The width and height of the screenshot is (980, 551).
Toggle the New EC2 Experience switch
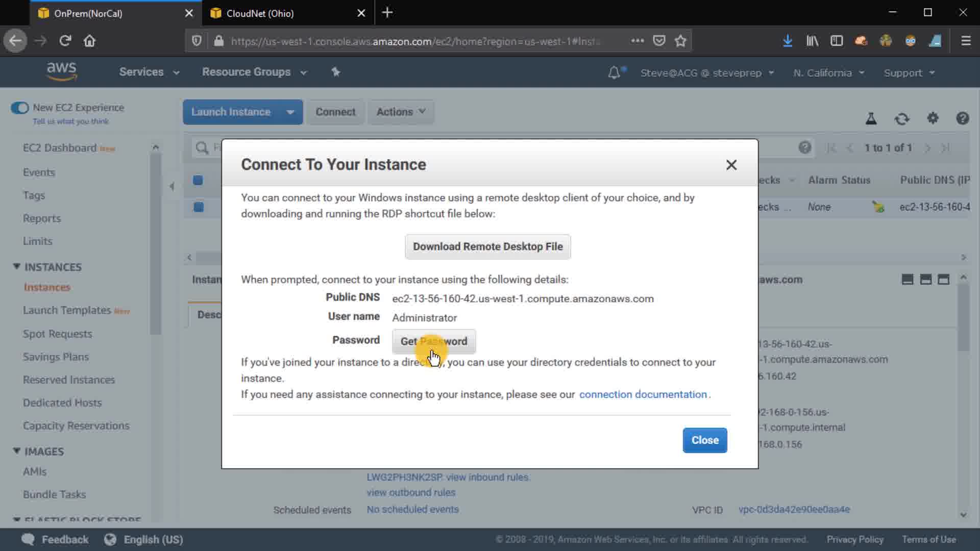pyautogui.click(x=20, y=108)
